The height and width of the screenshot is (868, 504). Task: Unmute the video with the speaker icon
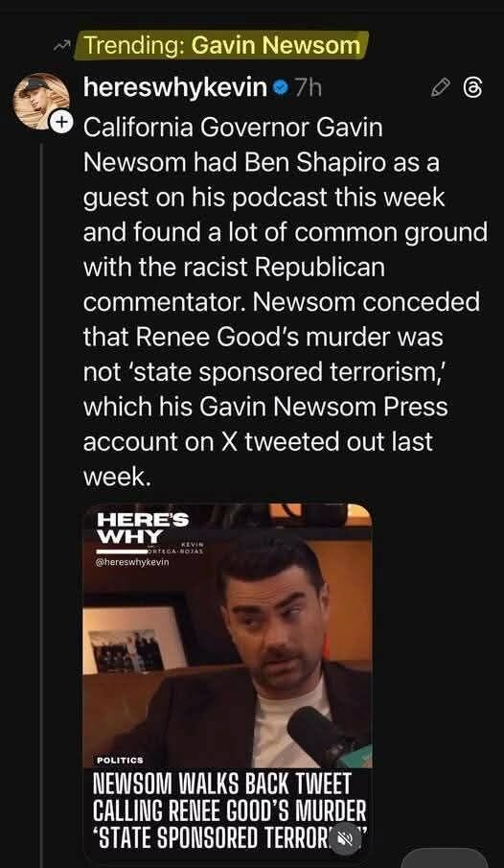pos(346,838)
